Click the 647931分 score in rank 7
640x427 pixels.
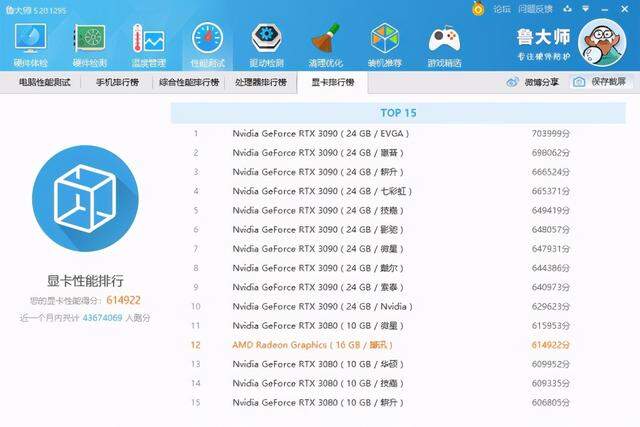tap(551, 249)
